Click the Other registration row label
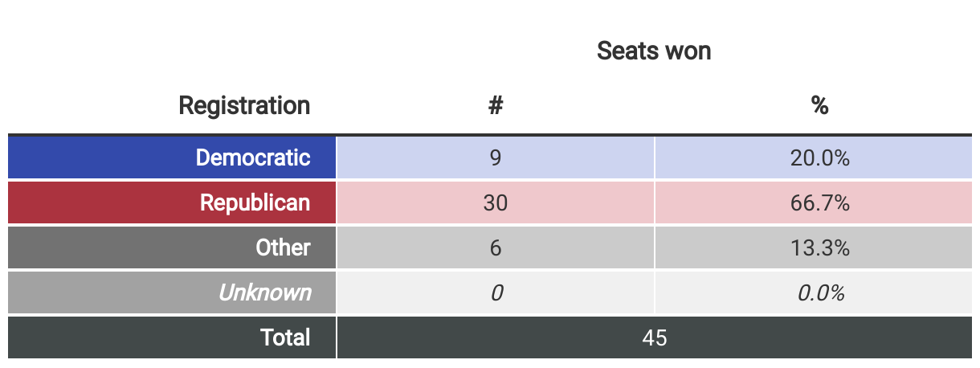Image resolution: width=980 pixels, height=368 pixels. [x=283, y=247]
